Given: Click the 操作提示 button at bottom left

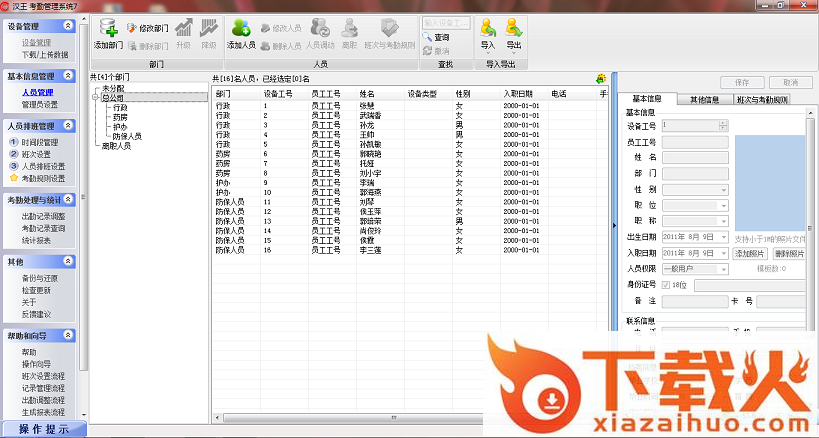Looking at the screenshot, I should pyautogui.click(x=44, y=429).
